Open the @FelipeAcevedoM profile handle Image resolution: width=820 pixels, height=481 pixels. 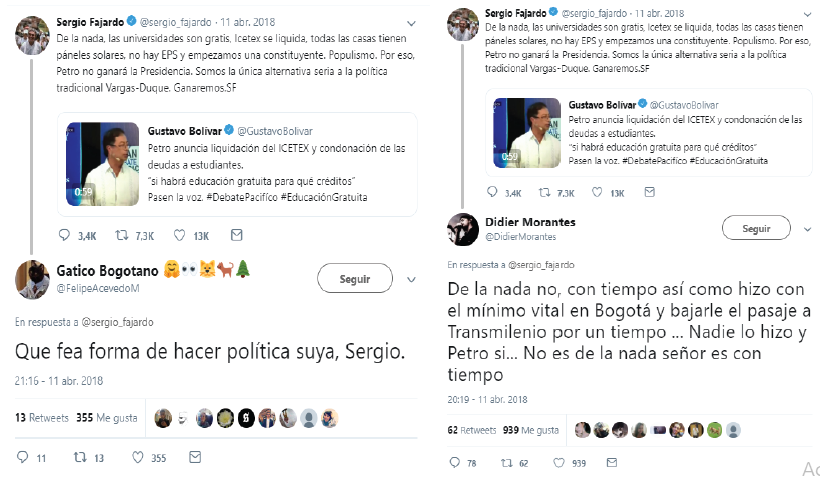coord(98,288)
